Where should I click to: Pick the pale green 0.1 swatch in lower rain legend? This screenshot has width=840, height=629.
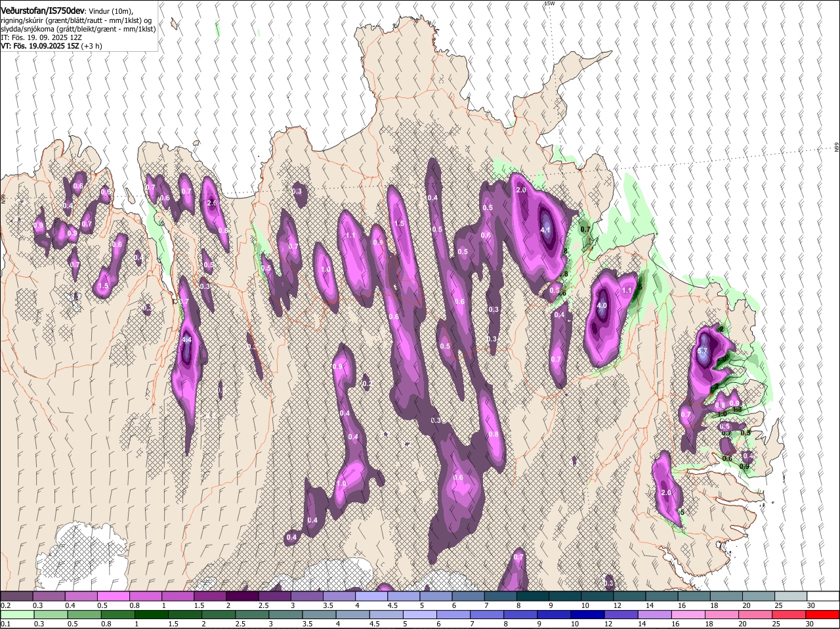point(17,615)
